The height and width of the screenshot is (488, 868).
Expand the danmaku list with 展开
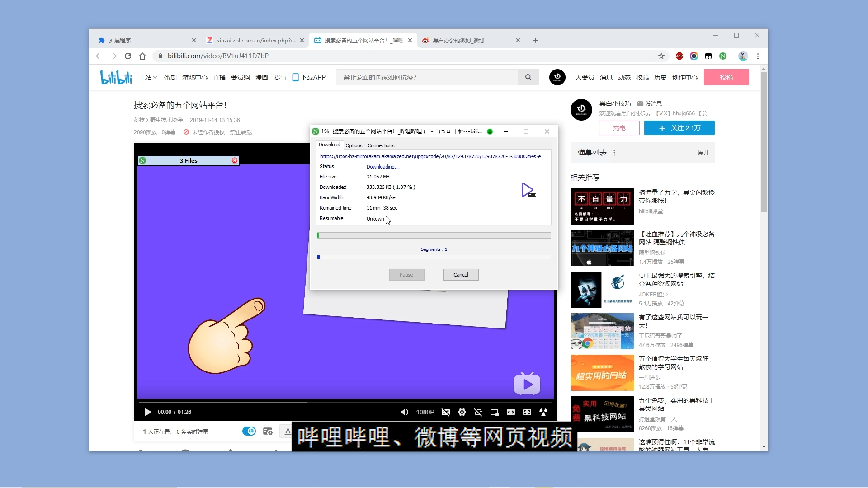pos(703,153)
